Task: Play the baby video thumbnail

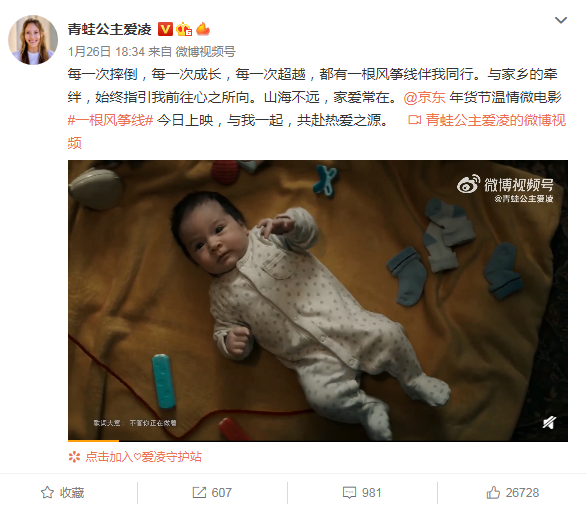Action: (x=318, y=301)
